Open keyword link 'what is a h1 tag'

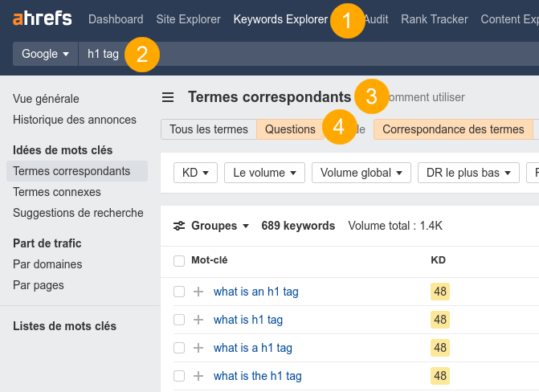click(x=253, y=348)
